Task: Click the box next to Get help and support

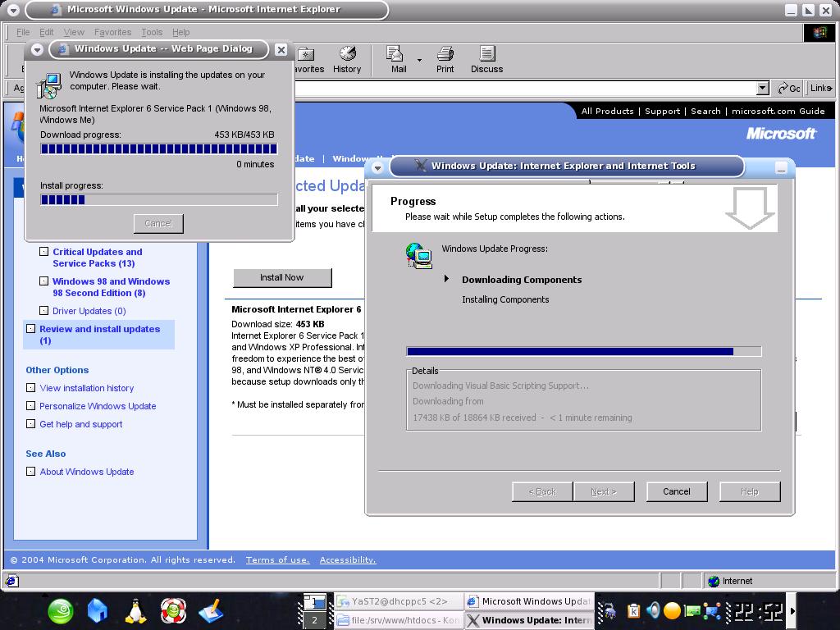Action: point(31,424)
